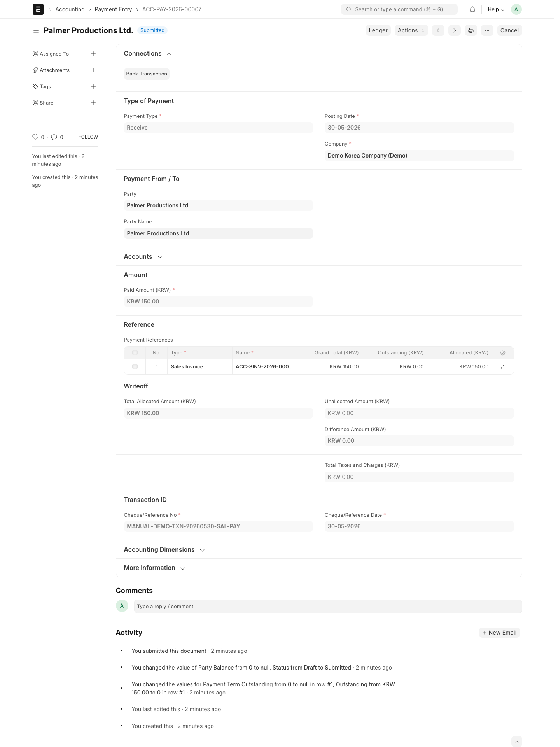Add an attachment with plus icon
Viewport: 560px width, 747px height.
93,70
